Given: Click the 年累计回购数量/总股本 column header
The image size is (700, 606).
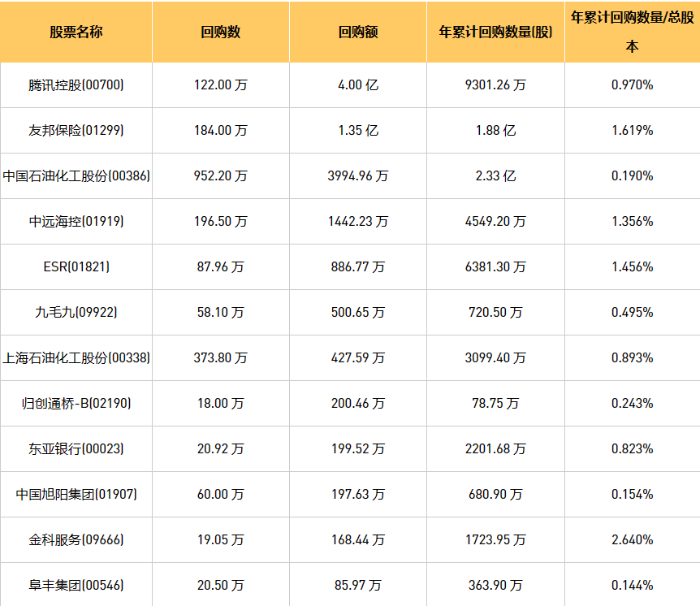Looking at the screenshot, I should 632,32.
